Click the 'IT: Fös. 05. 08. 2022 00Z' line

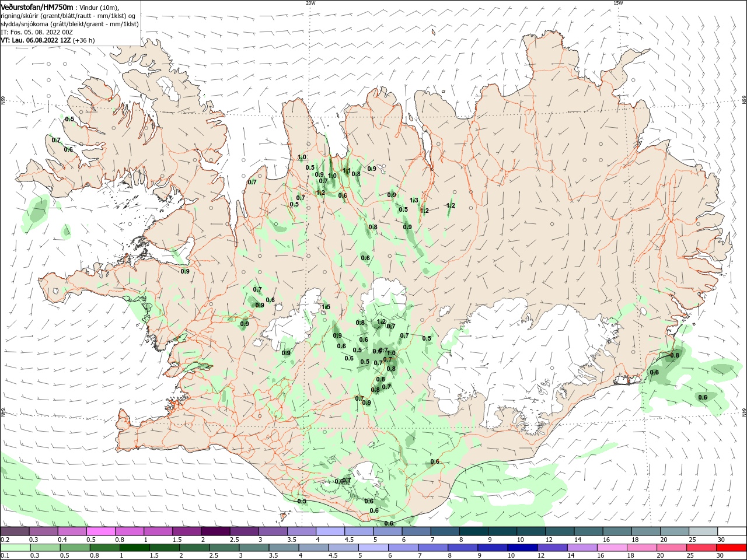(x=36, y=32)
